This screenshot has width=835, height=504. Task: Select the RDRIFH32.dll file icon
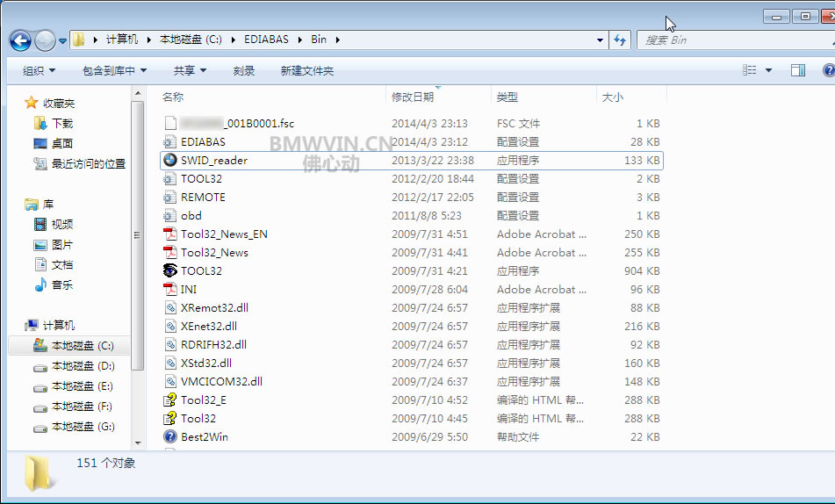pos(169,345)
